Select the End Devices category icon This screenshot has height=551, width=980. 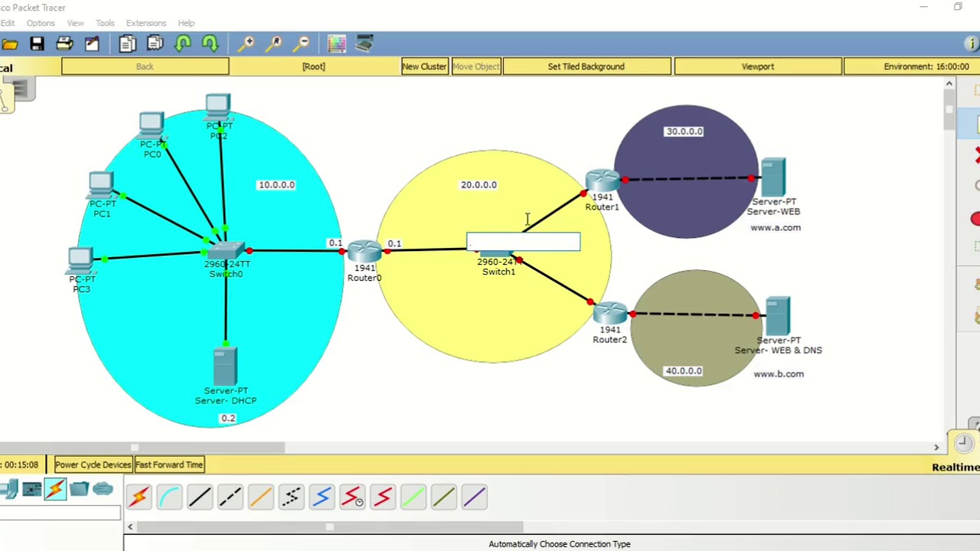coord(8,489)
